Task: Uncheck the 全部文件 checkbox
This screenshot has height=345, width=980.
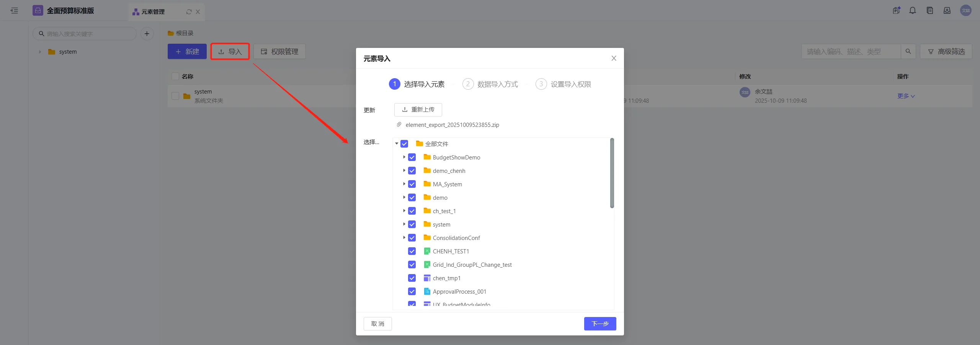Action: (x=404, y=144)
